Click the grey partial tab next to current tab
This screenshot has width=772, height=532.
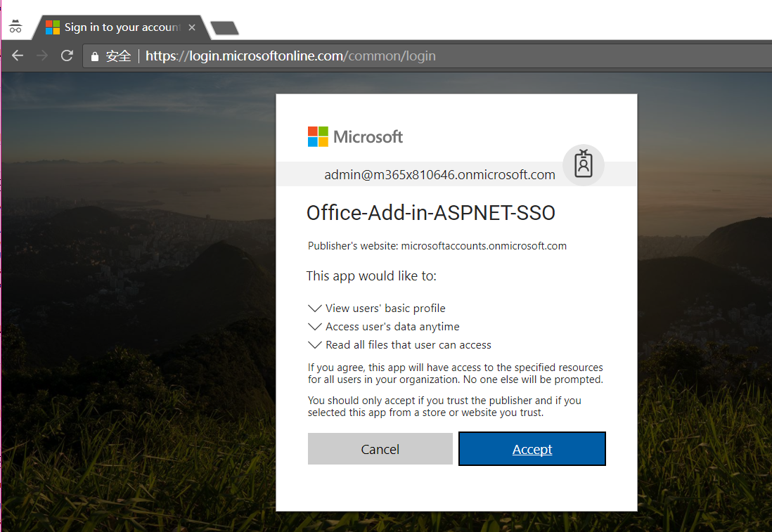click(x=226, y=27)
